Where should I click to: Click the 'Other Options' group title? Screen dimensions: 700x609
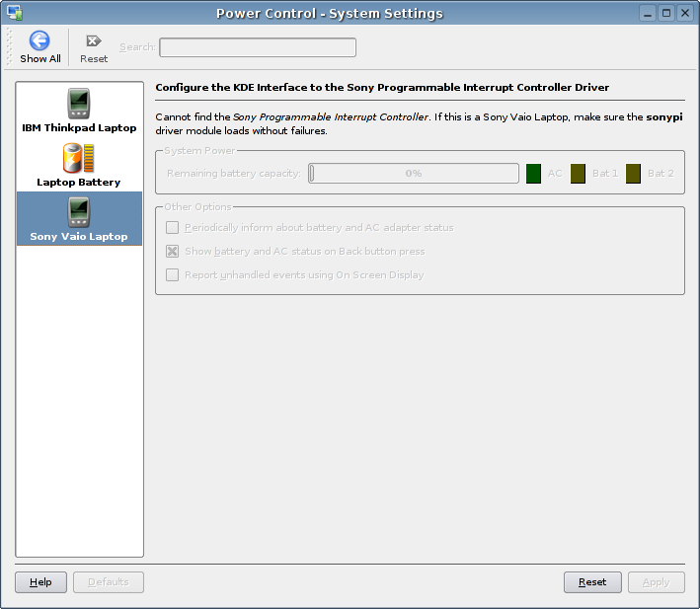pyautogui.click(x=197, y=207)
